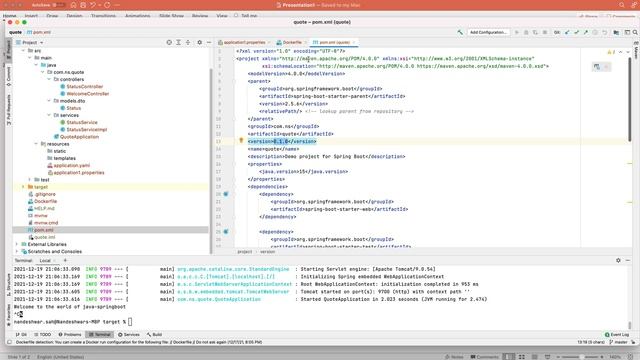This screenshot has height=360, width=640.
Task: Open QuoteApplication class in tree
Action: pyautogui.click(x=79, y=137)
